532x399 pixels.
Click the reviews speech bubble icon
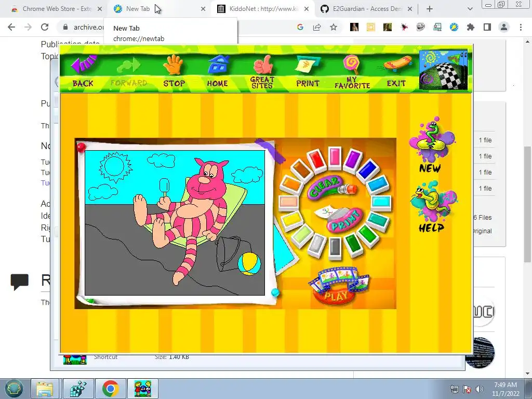coord(20,282)
